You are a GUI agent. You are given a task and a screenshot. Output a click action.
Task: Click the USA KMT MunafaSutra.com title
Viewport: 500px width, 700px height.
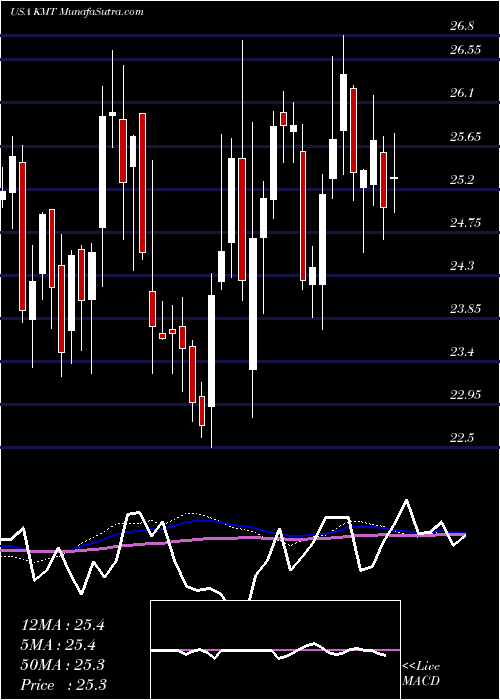77,12
